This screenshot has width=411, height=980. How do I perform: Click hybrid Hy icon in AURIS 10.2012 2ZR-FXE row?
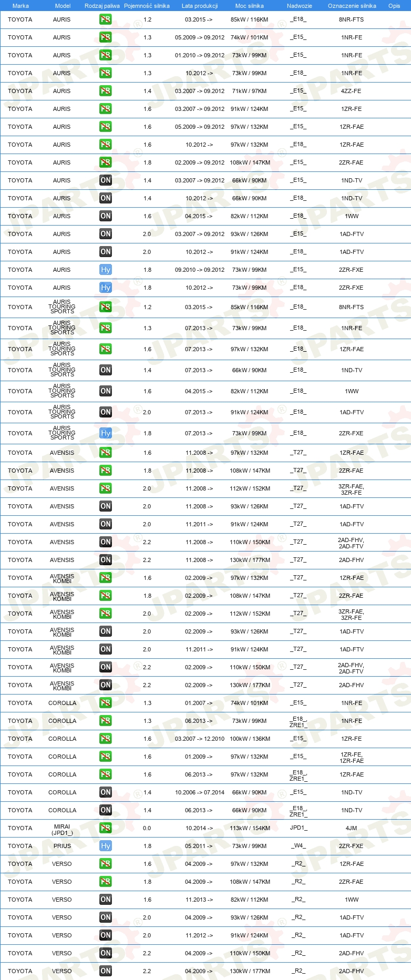click(105, 288)
